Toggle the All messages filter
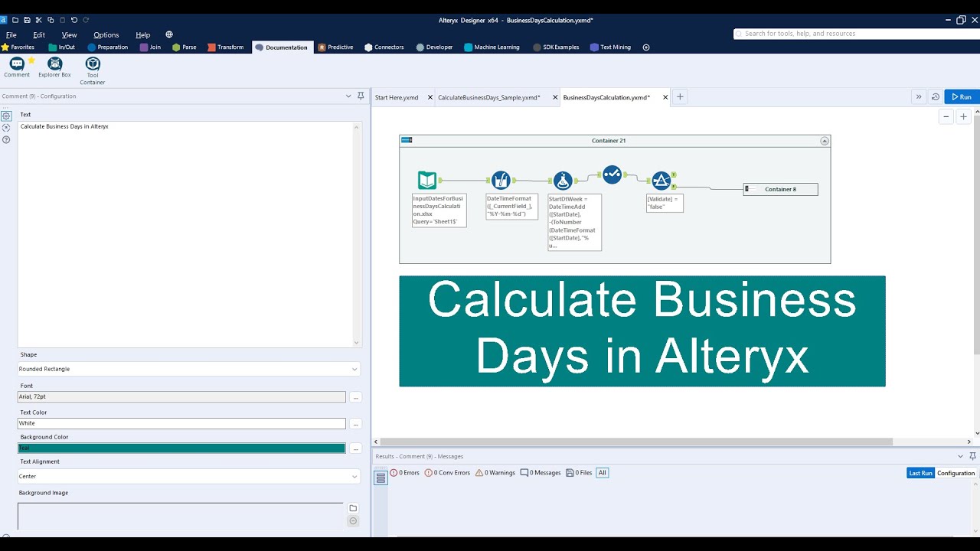 point(603,473)
